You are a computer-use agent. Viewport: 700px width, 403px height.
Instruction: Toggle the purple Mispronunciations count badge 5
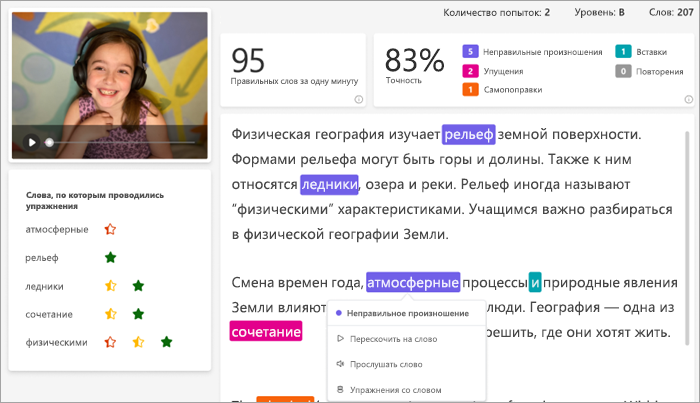[x=470, y=52]
